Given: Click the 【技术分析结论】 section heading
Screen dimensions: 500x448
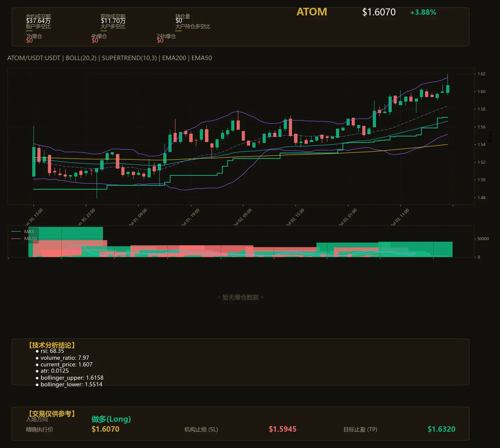Looking at the screenshot, I should click(x=52, y=345).
